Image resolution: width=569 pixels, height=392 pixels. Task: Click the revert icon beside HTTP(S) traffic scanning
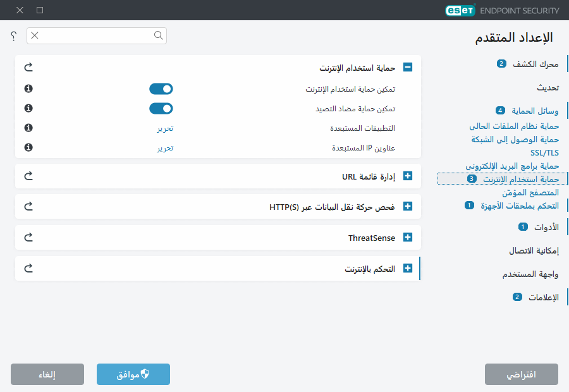tap(28, 206)
